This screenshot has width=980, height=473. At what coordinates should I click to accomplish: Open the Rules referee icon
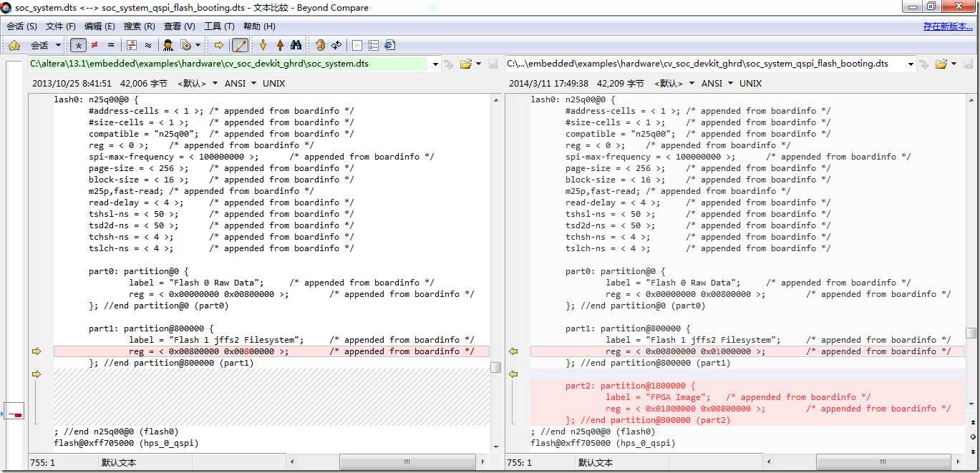coord(168,45)
